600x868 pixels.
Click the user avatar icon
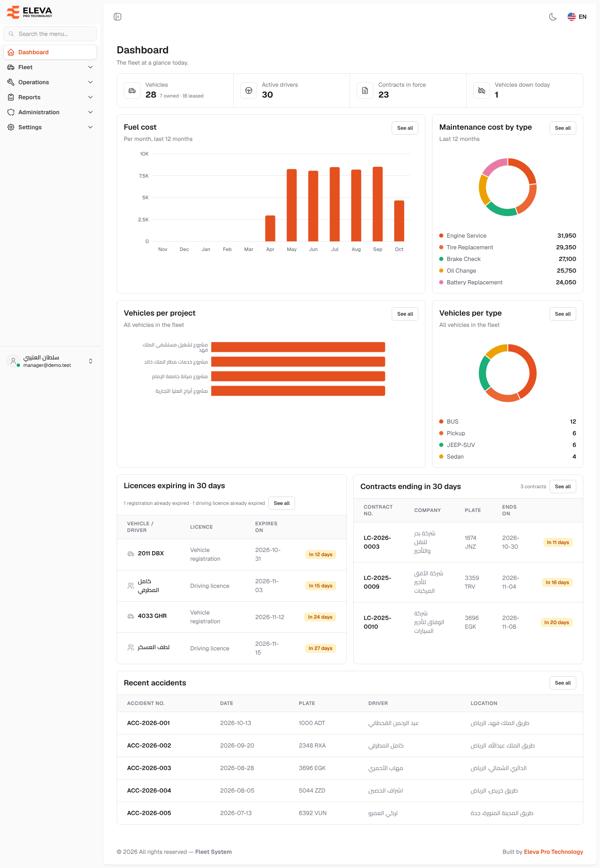[13, 361]
